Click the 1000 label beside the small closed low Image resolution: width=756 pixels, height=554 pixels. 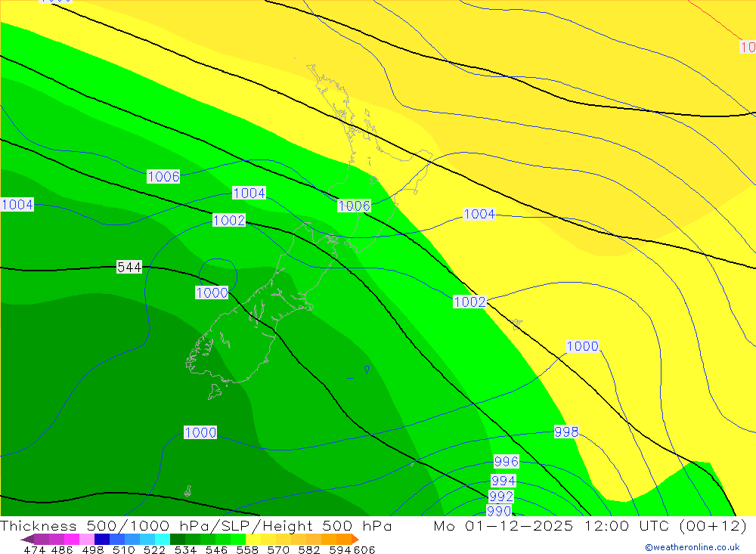212,292
